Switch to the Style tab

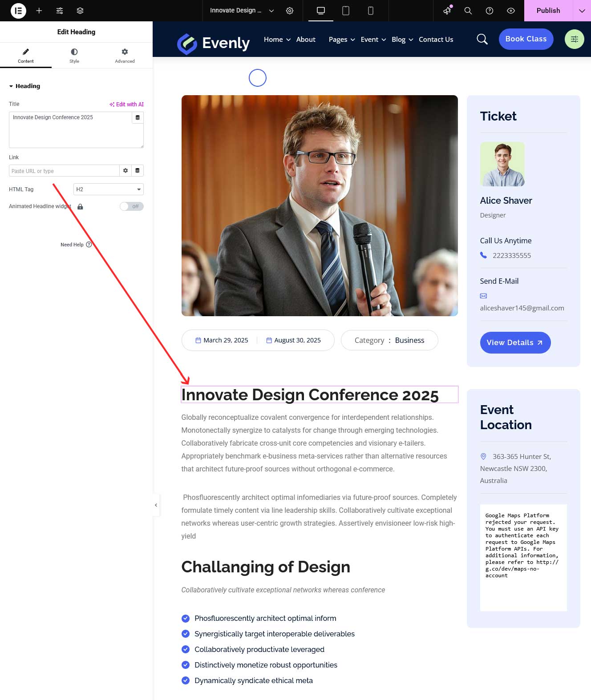click(x=74, y=56)
